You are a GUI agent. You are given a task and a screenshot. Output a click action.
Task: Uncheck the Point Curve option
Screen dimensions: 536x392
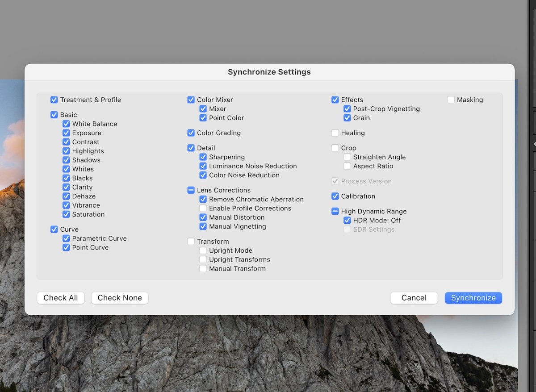66,247
